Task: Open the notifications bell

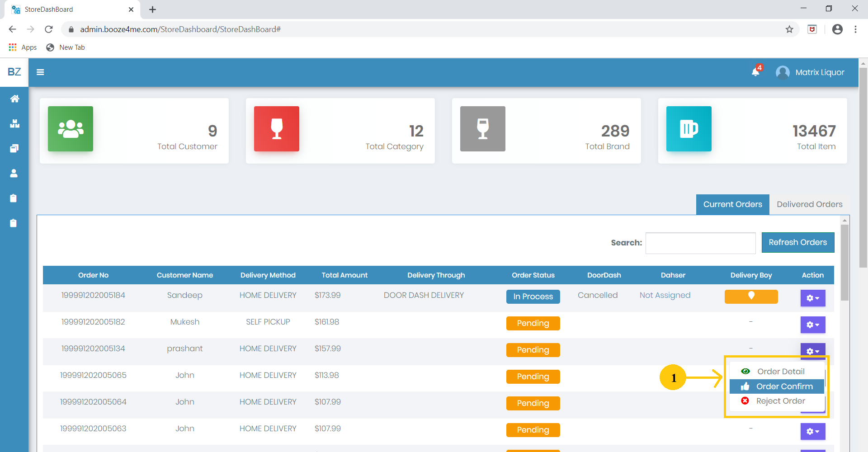Action: (x=756, y=71)
